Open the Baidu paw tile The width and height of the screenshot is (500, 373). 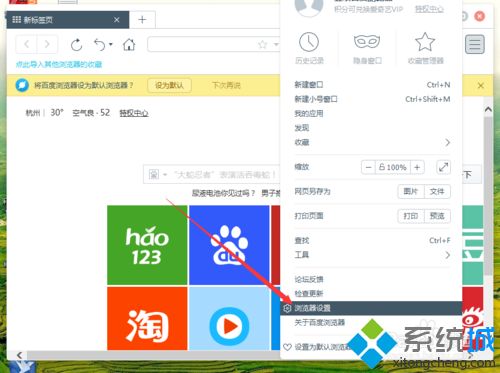(229, 245)
